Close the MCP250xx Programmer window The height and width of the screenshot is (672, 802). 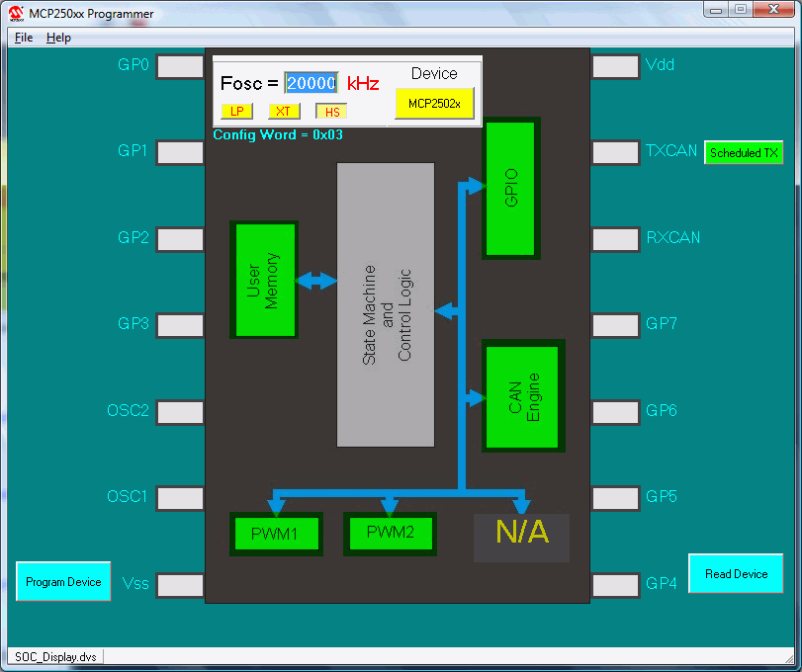[x=774, y=9]
